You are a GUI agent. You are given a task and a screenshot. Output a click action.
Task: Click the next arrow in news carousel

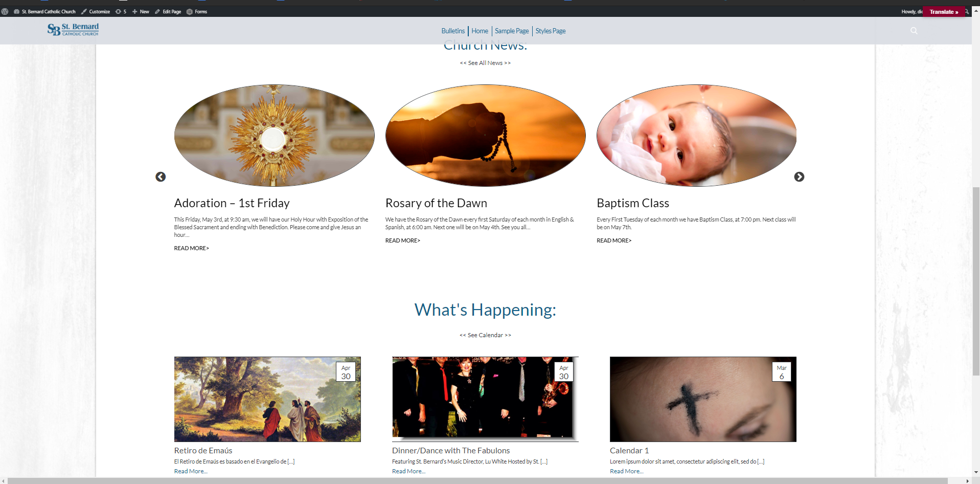point(799,177)
